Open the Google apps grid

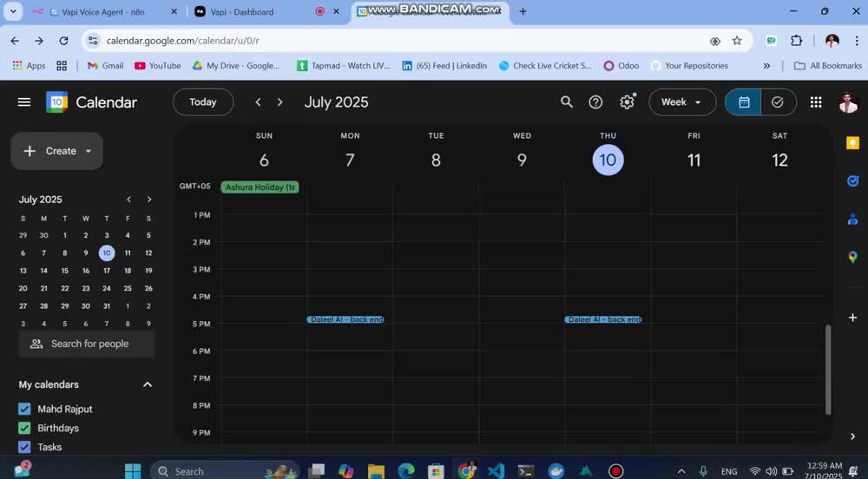pyautogui.click(x=815, y=102)
